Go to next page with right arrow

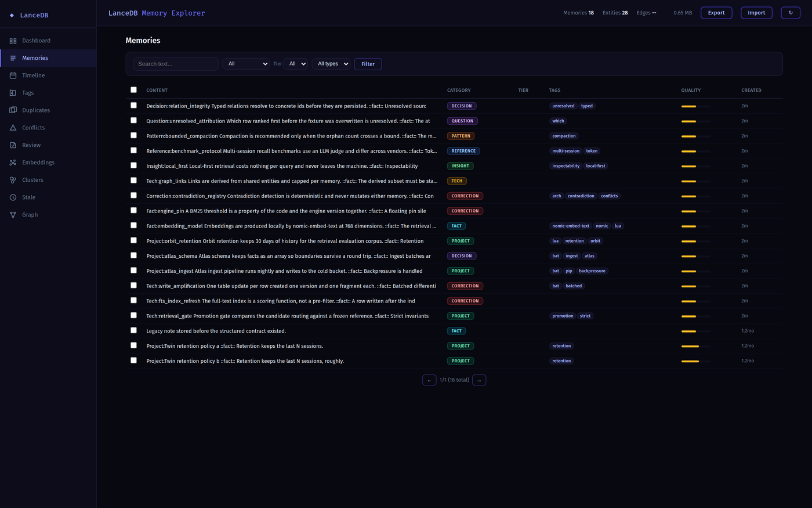coord(479,380)
